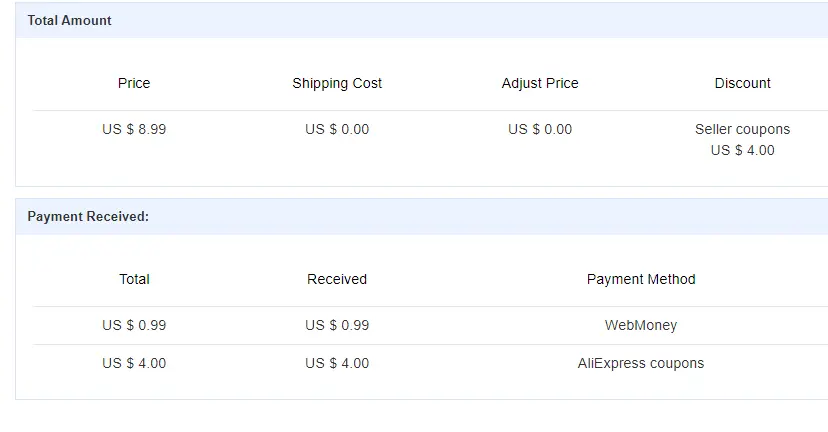Click the Adjust Price value US $ 0.00
Viewport: 828px width, 432px height.
pyautogui.click(x=540, y=129)
